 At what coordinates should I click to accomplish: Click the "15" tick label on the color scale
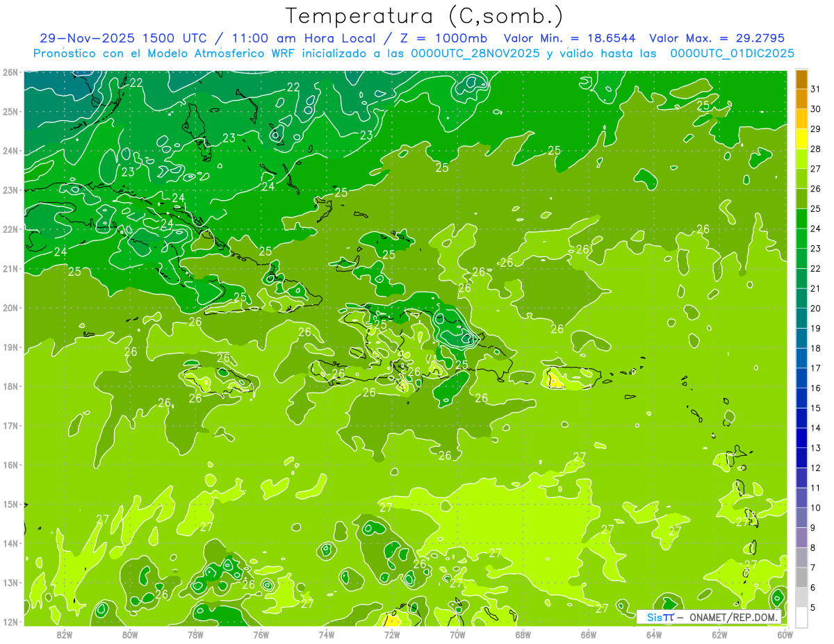pyautogui.click(x=815, y=408)
